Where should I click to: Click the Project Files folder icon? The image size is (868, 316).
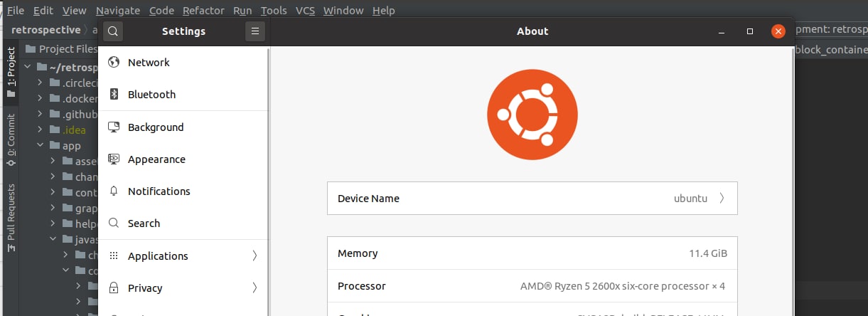31,49
